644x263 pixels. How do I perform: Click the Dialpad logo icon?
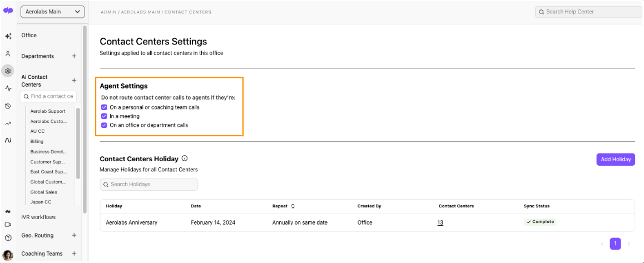click(x=8, y=11)
